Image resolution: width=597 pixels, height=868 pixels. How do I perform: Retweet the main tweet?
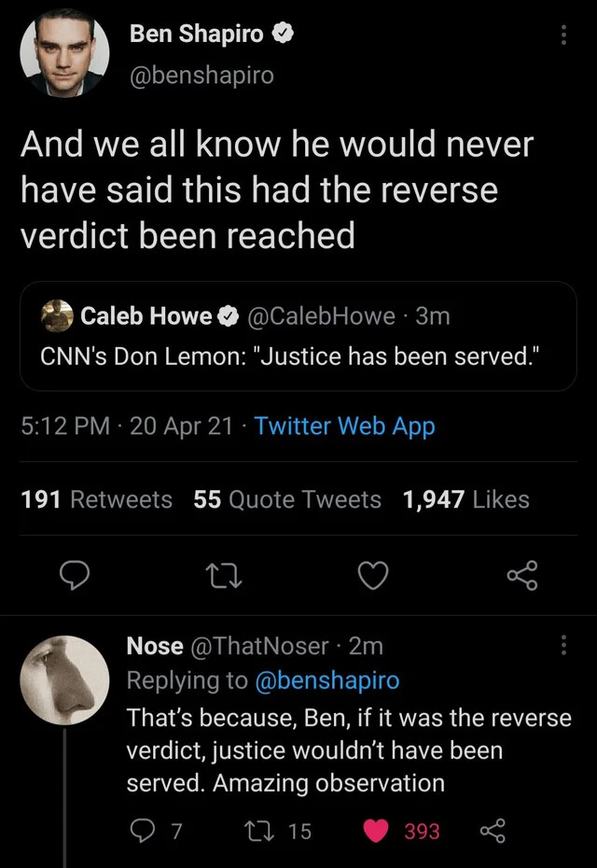[223, 578]
